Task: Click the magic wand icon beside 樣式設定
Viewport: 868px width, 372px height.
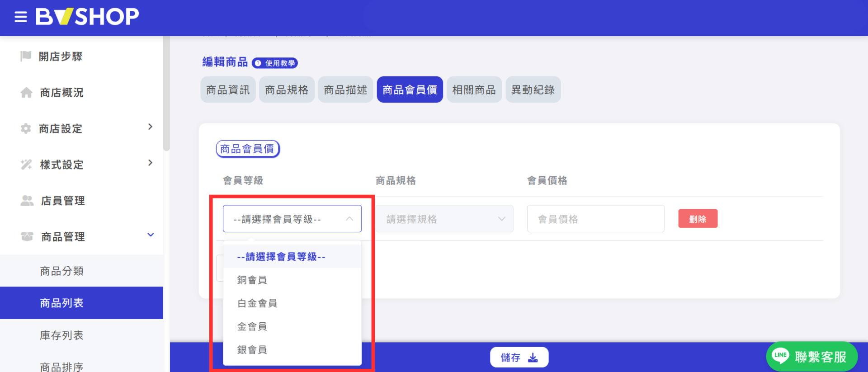Action: pyautogui.click(x=26, y=165)
